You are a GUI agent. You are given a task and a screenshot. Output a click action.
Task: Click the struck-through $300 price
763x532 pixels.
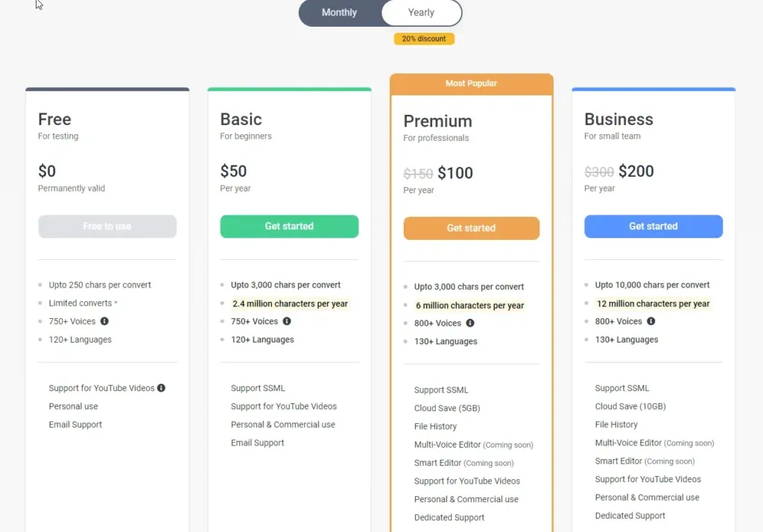point(599,172)
